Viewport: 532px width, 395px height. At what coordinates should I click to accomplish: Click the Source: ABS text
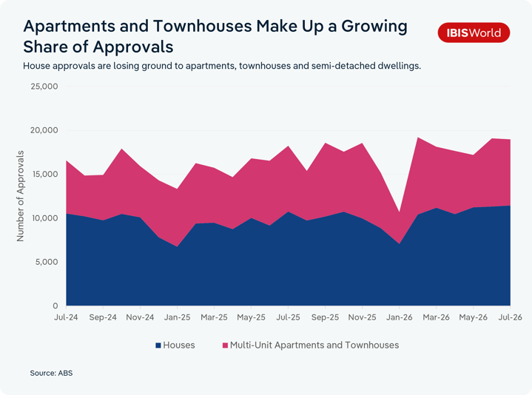tap(51, 373)
